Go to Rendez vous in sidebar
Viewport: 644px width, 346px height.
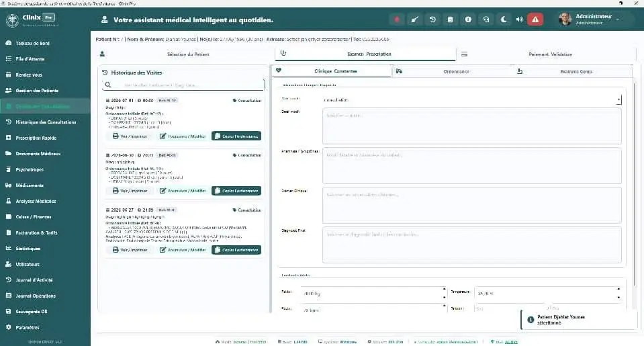(x=29, y=75)
